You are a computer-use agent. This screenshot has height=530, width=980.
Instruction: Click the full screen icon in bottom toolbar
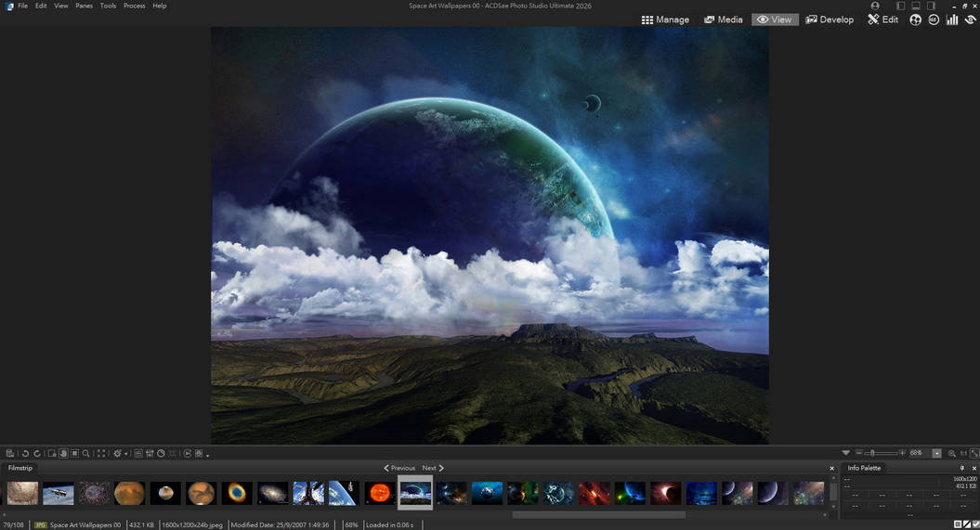coord(101,453)
